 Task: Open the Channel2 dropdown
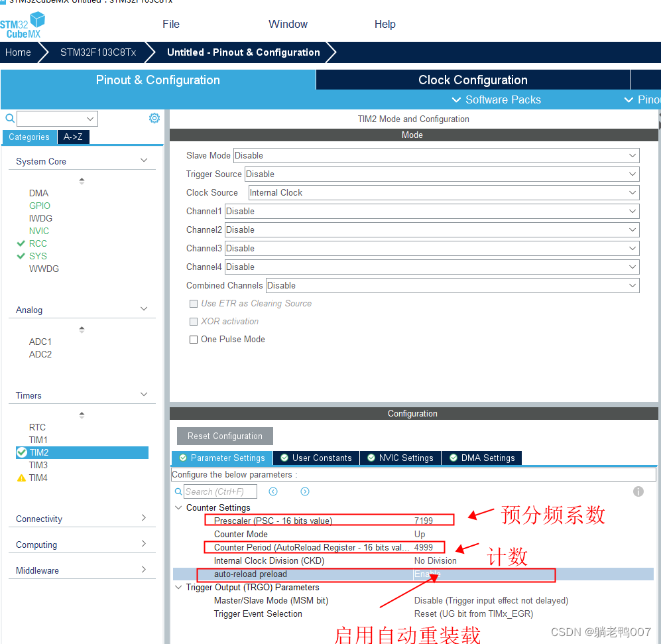(x=432, y=230)
